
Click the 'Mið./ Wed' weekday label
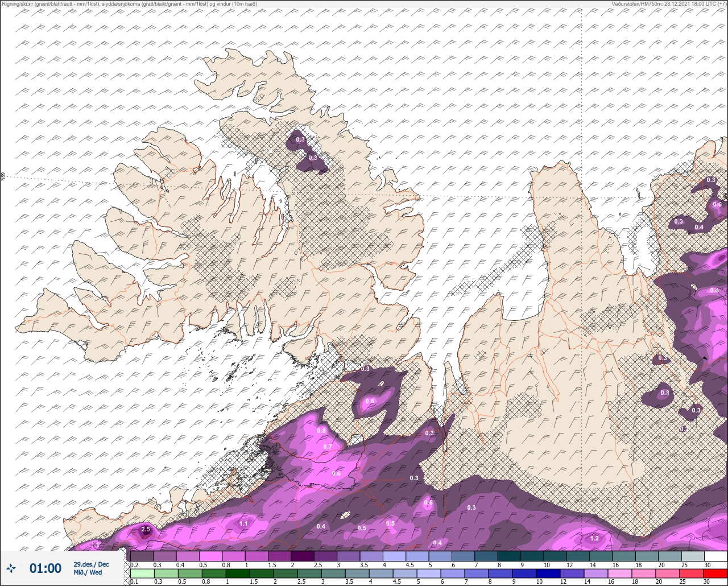coord(88,572)
